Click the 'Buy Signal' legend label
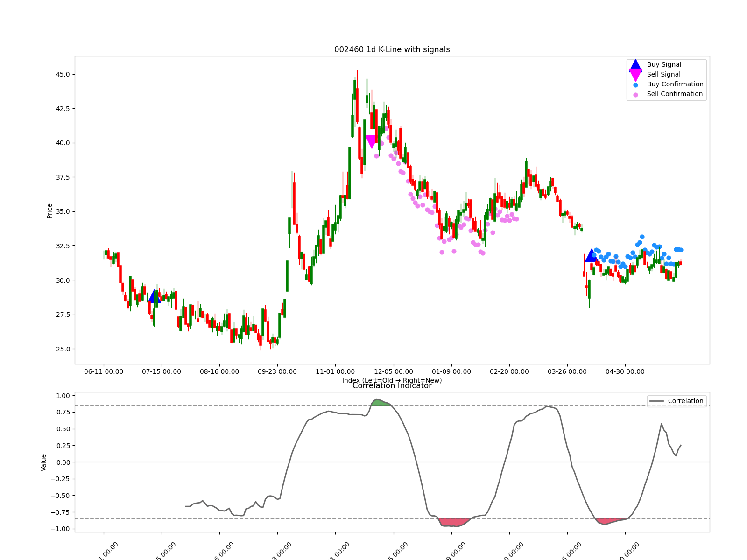 pyautogui.click(x=664, y=64)
